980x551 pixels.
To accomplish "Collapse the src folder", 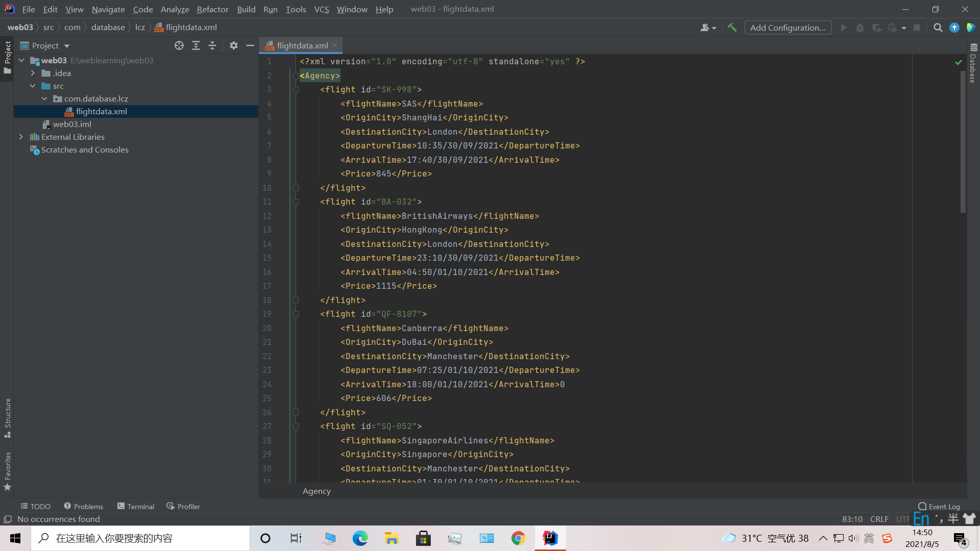I will (x=33, y=86).
